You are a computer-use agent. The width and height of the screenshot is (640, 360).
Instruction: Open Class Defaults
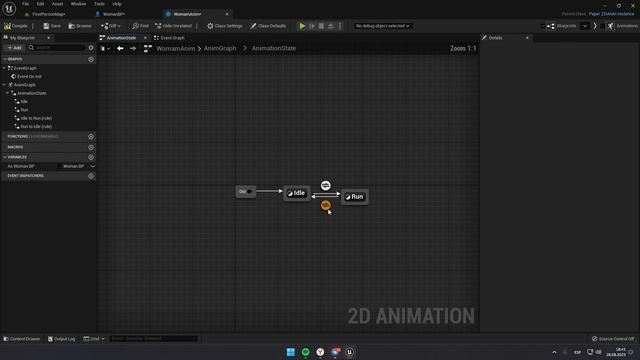coord(268,26)
